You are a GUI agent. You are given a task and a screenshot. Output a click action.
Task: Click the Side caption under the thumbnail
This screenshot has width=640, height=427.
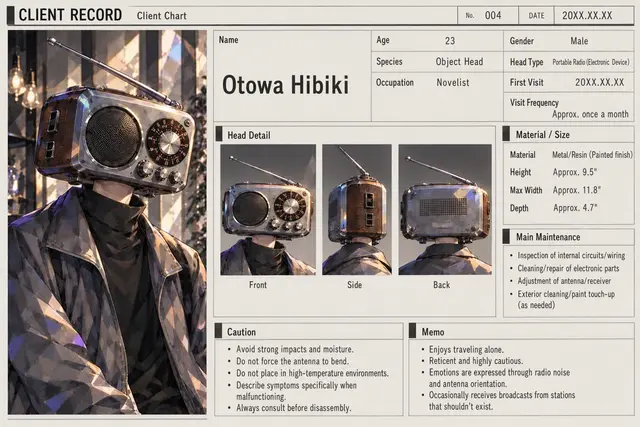(354, 285)
